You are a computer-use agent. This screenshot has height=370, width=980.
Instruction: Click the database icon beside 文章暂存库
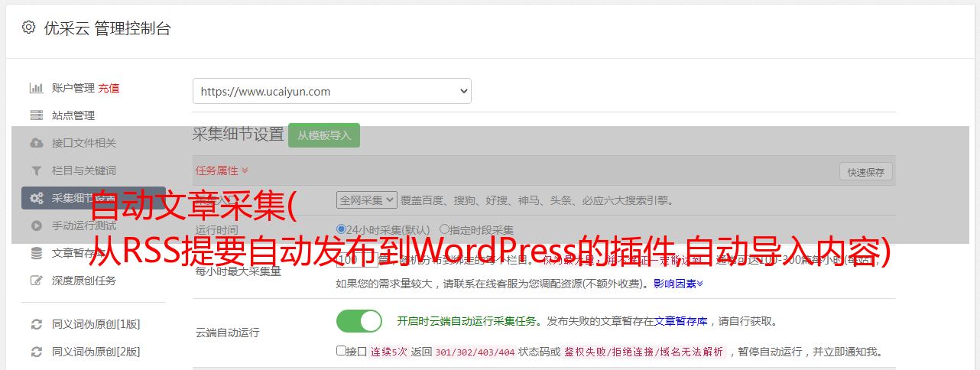click(x=36, y=253)
